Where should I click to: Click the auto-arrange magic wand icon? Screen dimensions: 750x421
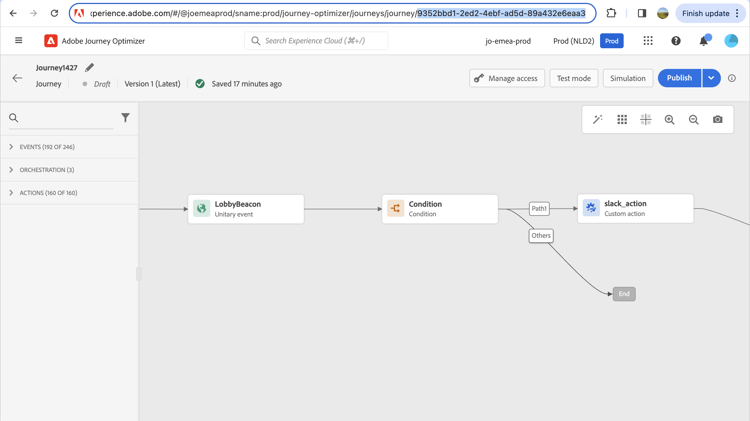tap(597, 120)
